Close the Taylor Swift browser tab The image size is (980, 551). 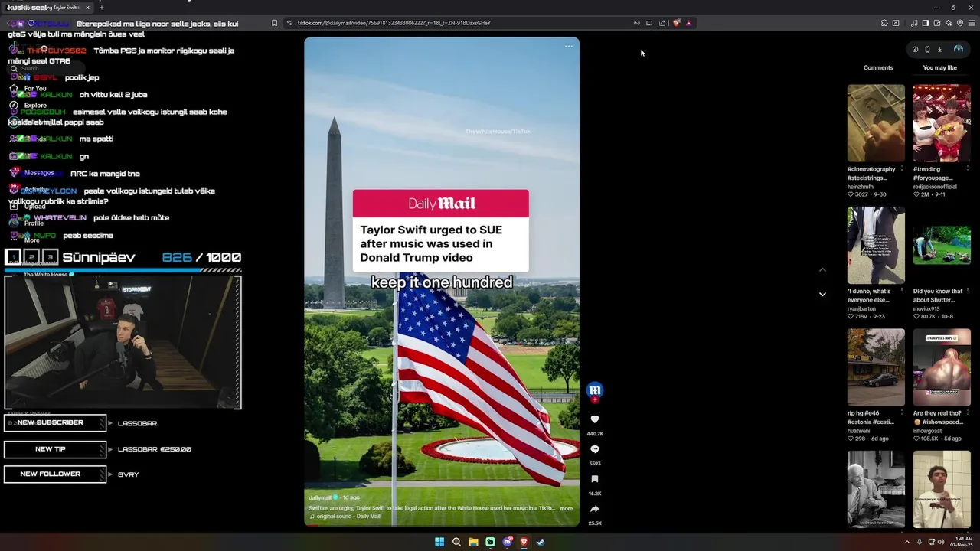(87, 8)
